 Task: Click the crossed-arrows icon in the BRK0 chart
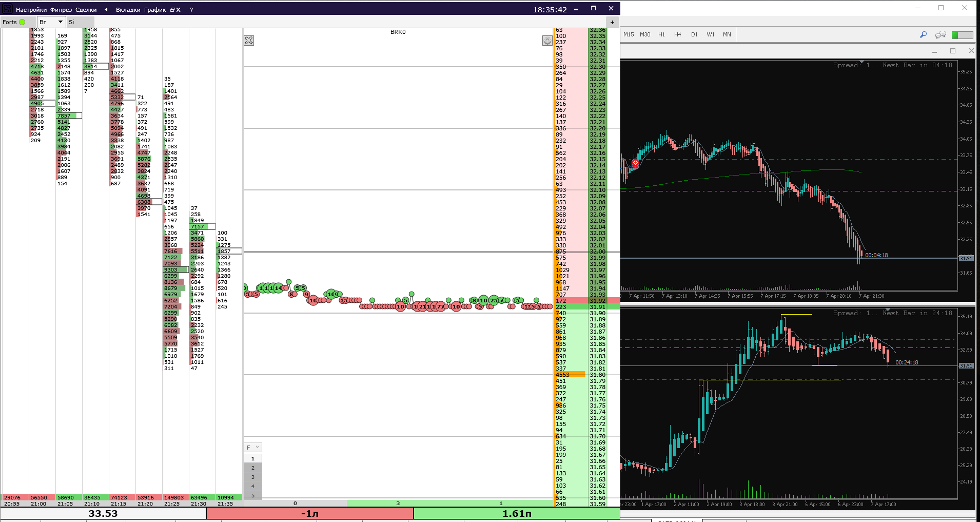(249, 41)
